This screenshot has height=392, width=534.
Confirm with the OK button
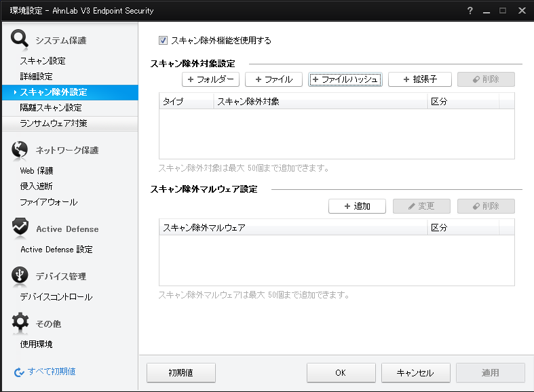pos(341,372)
